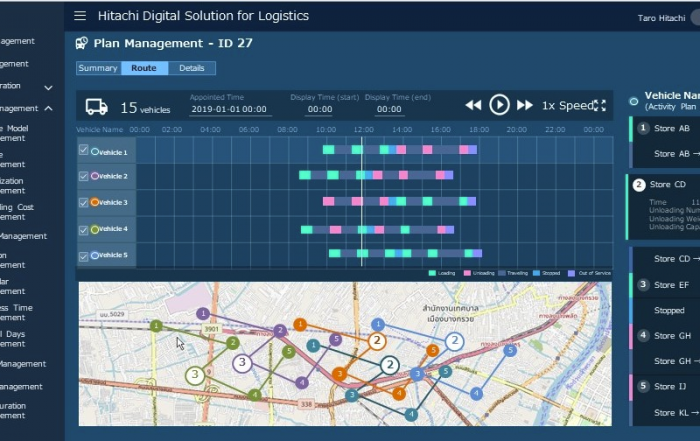Toggle the Vehicle 5 checkbox

(83, 256)
